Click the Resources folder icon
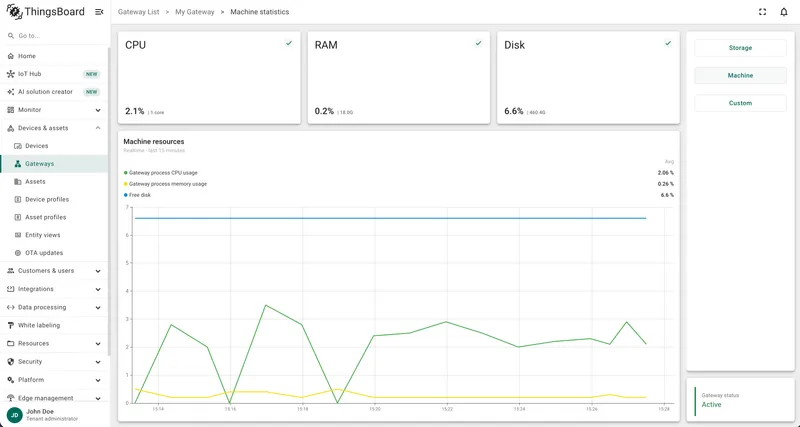The image size is (800, 427). point(11,343)
